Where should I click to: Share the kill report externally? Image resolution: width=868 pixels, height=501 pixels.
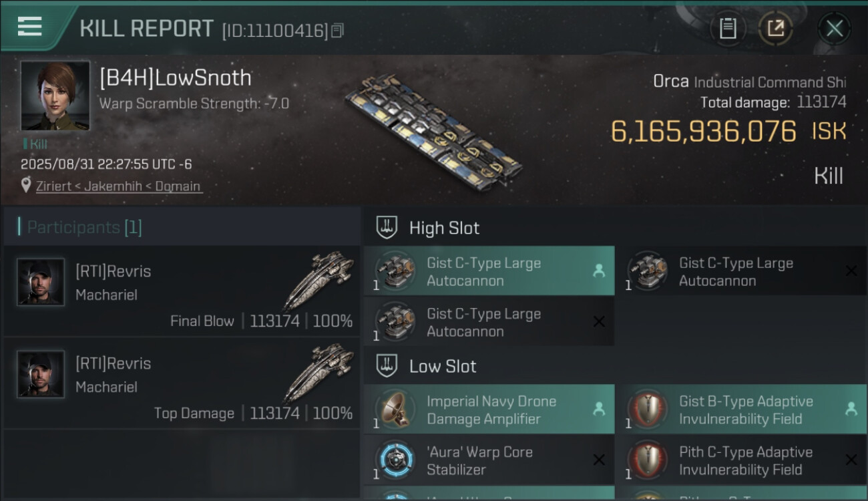pyautogui.click(x=775, y=28)
